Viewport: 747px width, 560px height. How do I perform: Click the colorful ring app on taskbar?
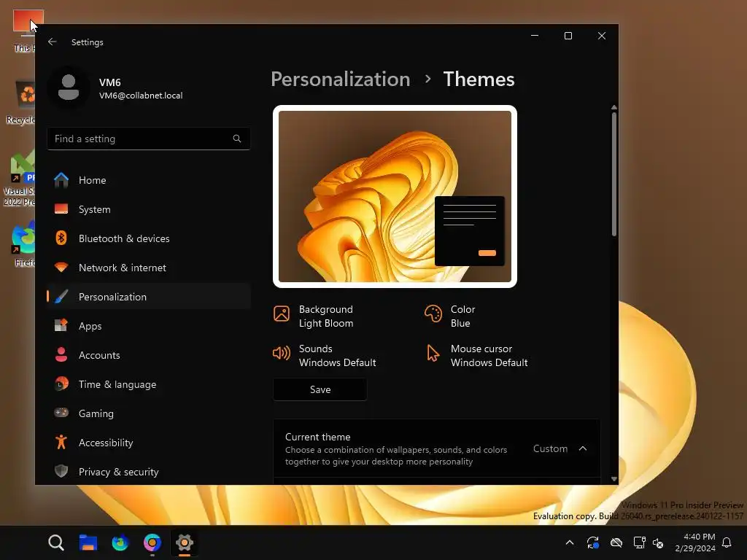(152, 542)
